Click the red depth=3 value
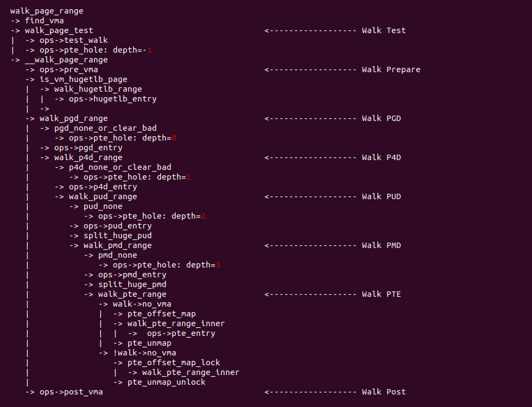The width and height of the screenshot is (532, 407). (x=218, y=265)
